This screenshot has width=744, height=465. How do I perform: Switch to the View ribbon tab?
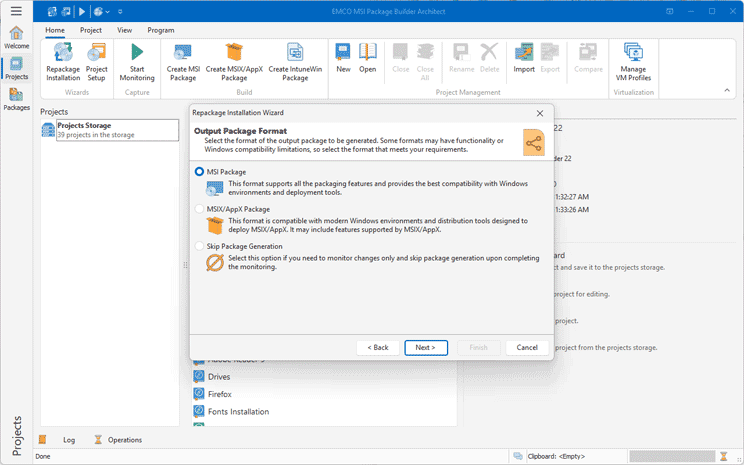pyautogui.click(x=124, y=30)
